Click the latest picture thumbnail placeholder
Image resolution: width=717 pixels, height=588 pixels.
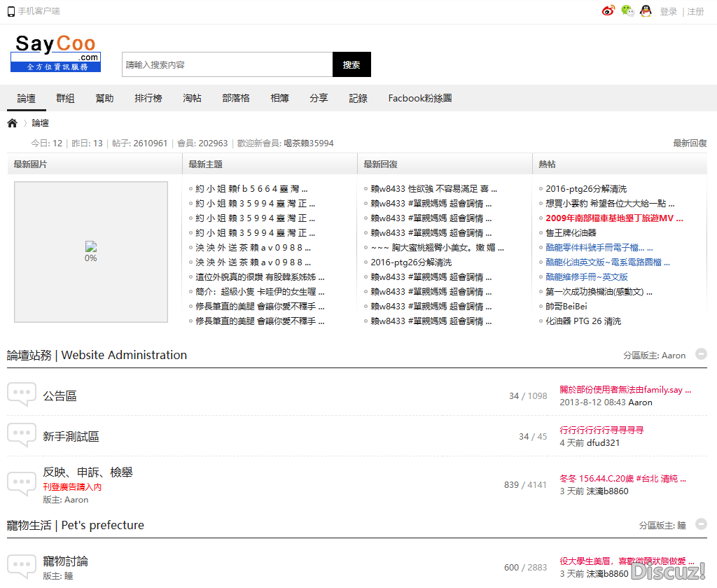tap(91, 252)
